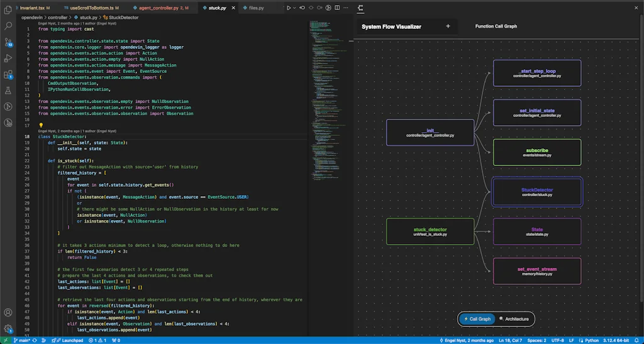Click Ln 18, Col 7 cursor position
This screenshot has height=344, width=644.
pyautogui.click(x=511, y=340)
